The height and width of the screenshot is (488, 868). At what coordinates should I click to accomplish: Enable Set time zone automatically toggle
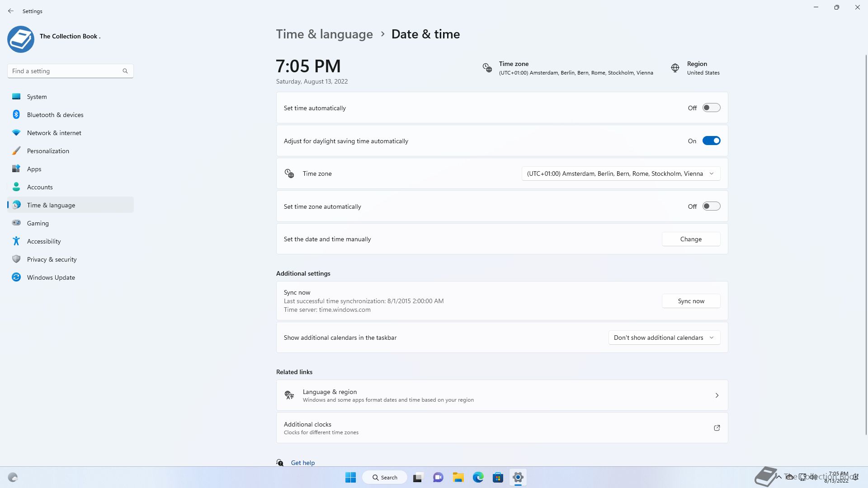711,206
